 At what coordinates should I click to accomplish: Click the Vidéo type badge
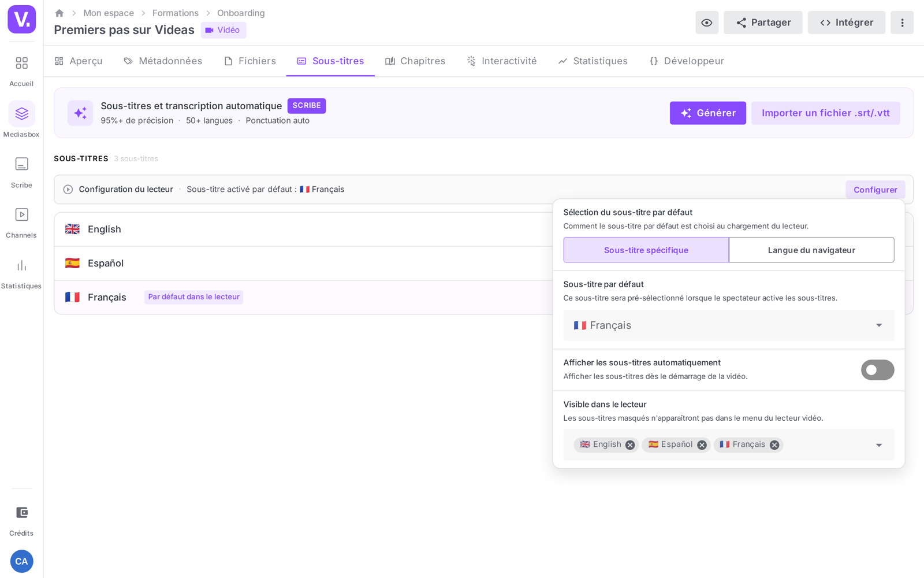tap(223, 30)
